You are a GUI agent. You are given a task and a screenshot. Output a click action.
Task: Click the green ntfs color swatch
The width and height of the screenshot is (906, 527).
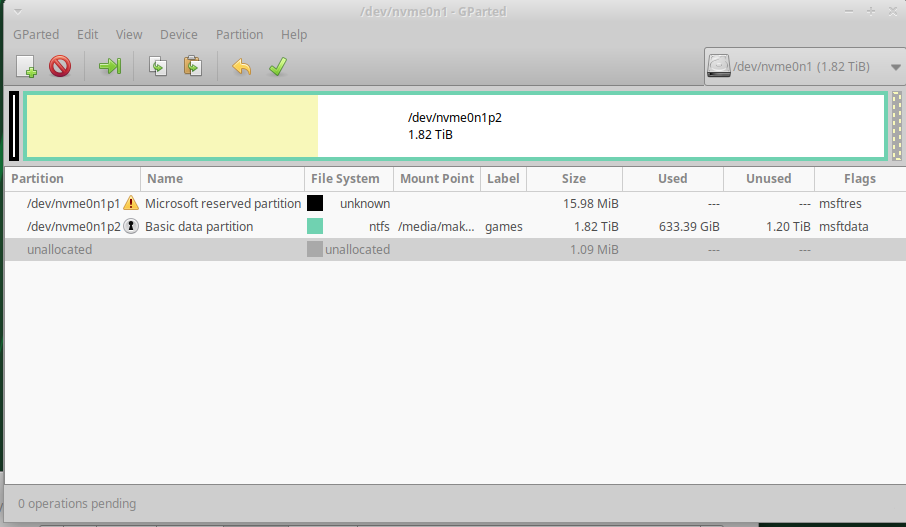click(315, 226)
